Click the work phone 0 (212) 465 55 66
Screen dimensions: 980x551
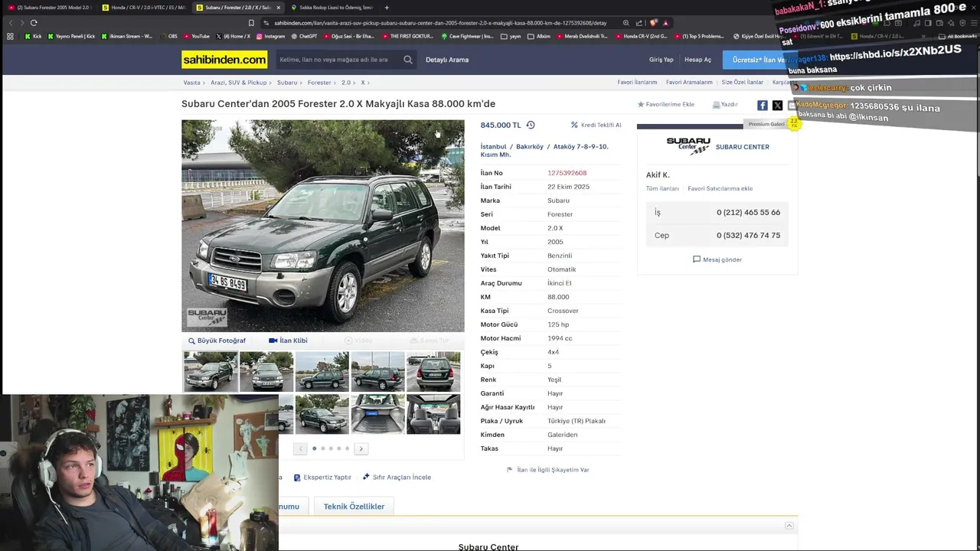748,213
